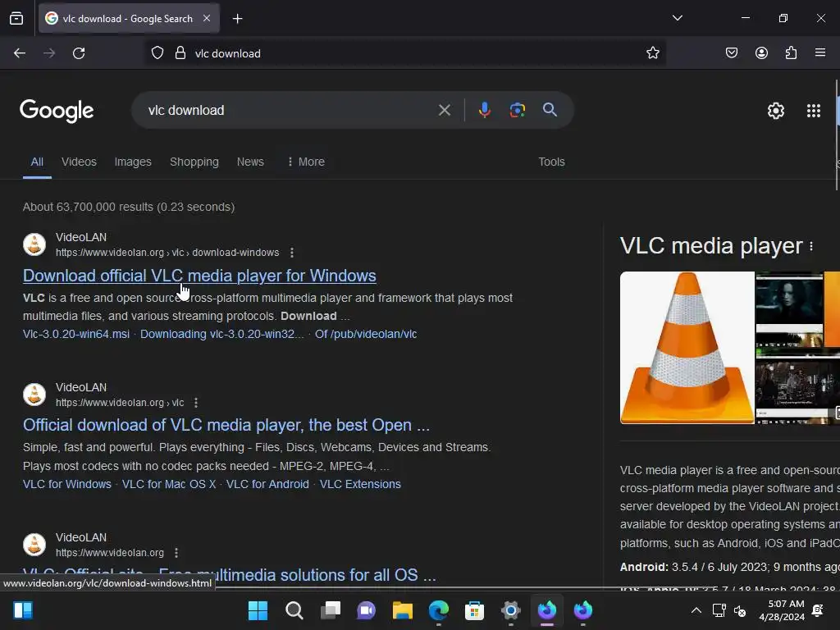The width and height of the screenshot is (840, 630).
Task: Open a new tab with plus button
Action: point(237,19)
